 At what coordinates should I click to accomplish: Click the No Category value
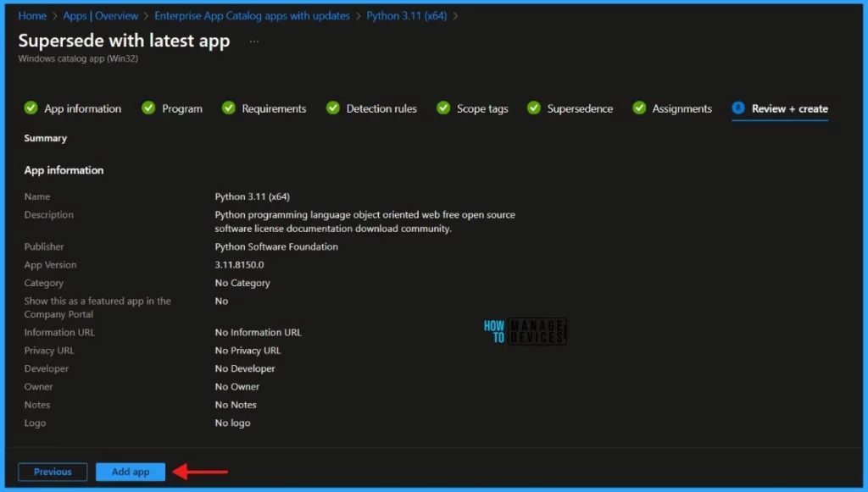pyautogui.click(x=242, y=283)
